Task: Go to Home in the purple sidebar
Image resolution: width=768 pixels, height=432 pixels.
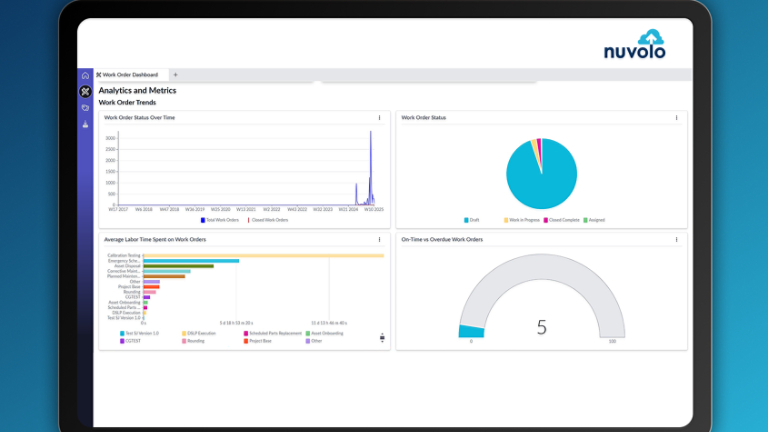Action: (85, 75)
